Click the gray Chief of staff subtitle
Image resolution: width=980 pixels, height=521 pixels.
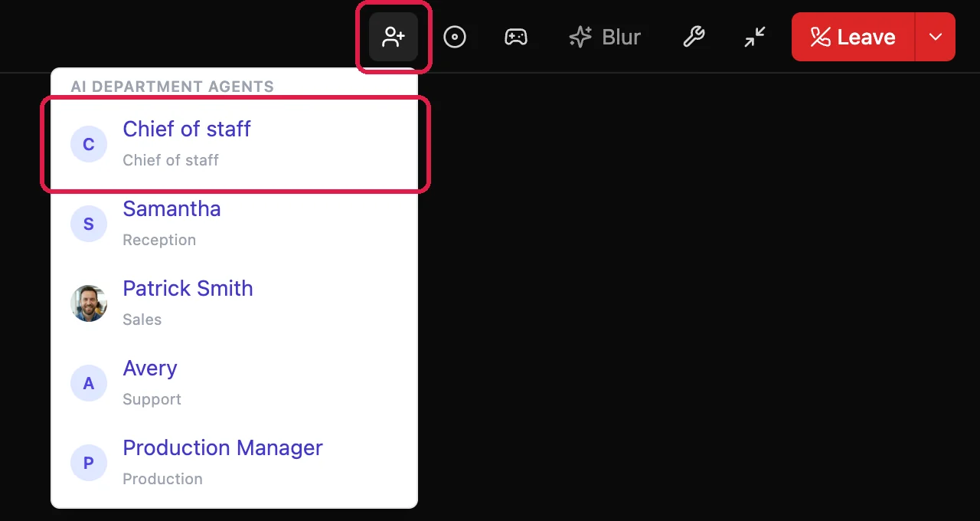(171, 160)
